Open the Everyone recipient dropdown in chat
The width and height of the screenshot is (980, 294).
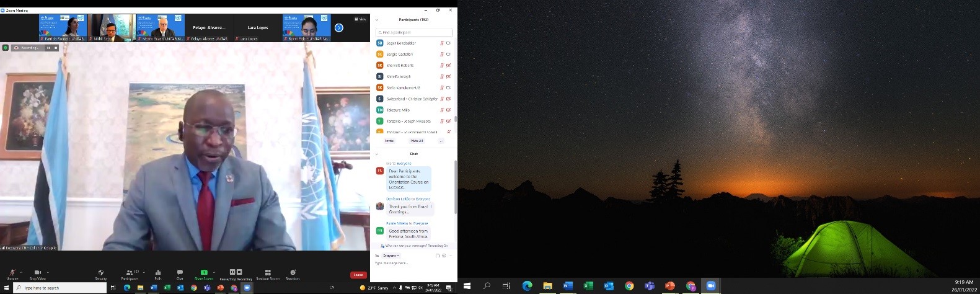point(391,256)
